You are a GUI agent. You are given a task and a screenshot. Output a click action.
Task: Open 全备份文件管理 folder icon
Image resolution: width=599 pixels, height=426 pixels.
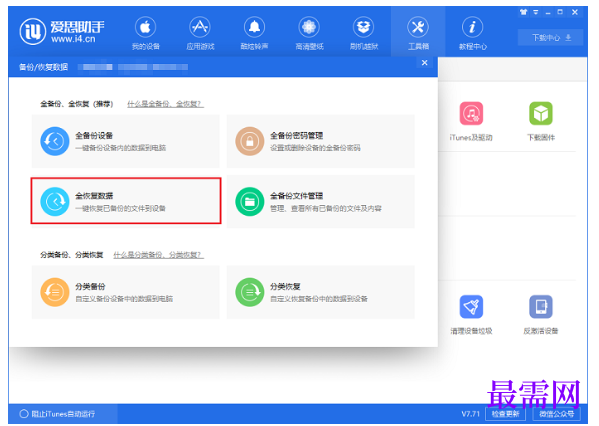click(x=250, y=201)
